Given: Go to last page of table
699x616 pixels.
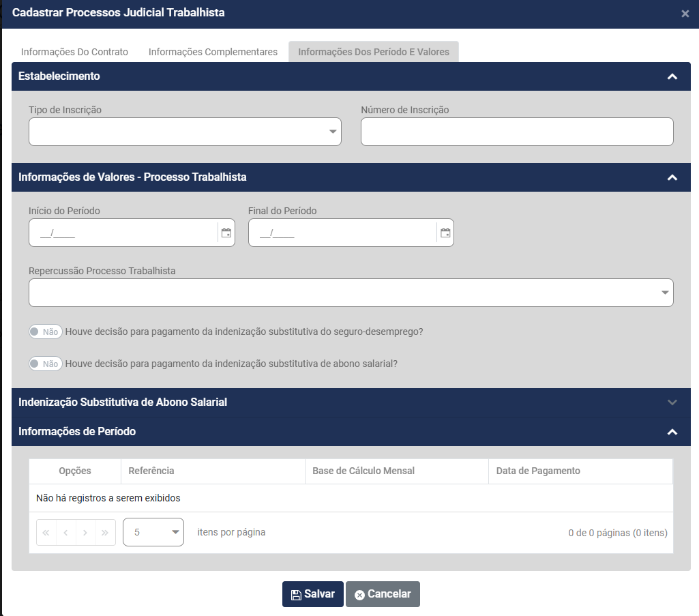Looking at the screenshot, I should (105, 533).
